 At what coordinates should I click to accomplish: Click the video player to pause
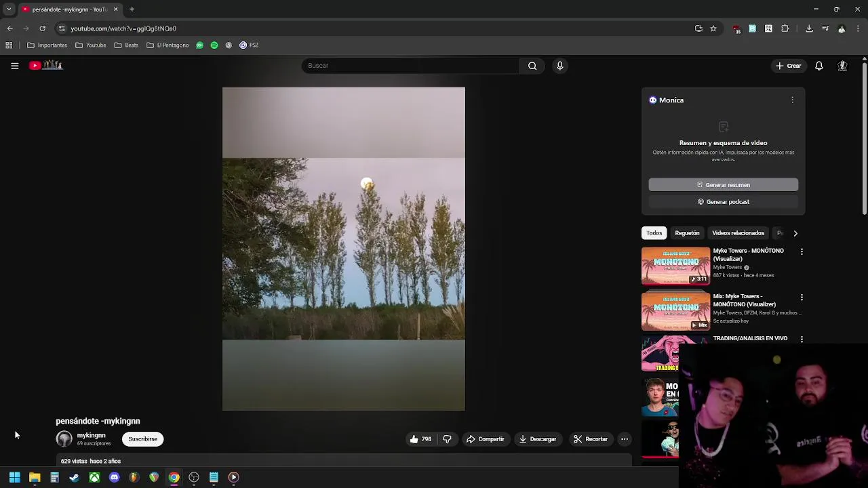coord(344,249)
